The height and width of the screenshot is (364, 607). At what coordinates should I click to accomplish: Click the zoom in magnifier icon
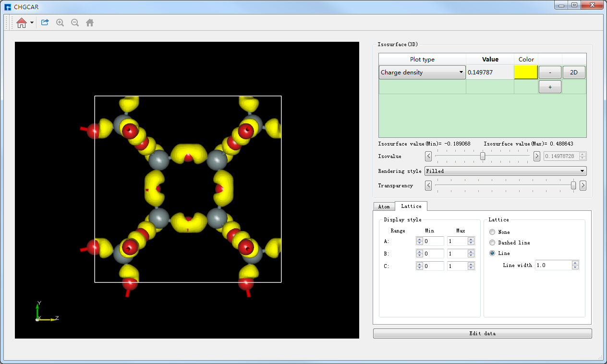pos(60,22)
